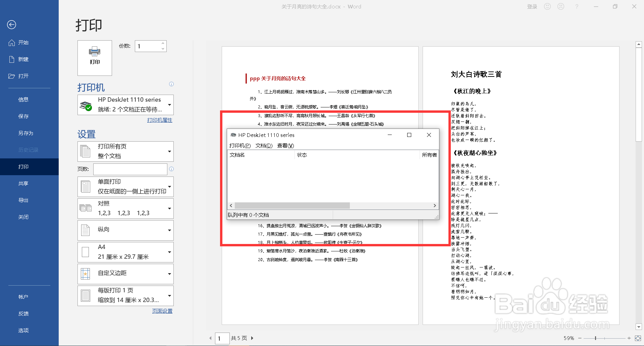644x346 pixels.
Task: Click the 文档名 column header
Action: point(261,155)
